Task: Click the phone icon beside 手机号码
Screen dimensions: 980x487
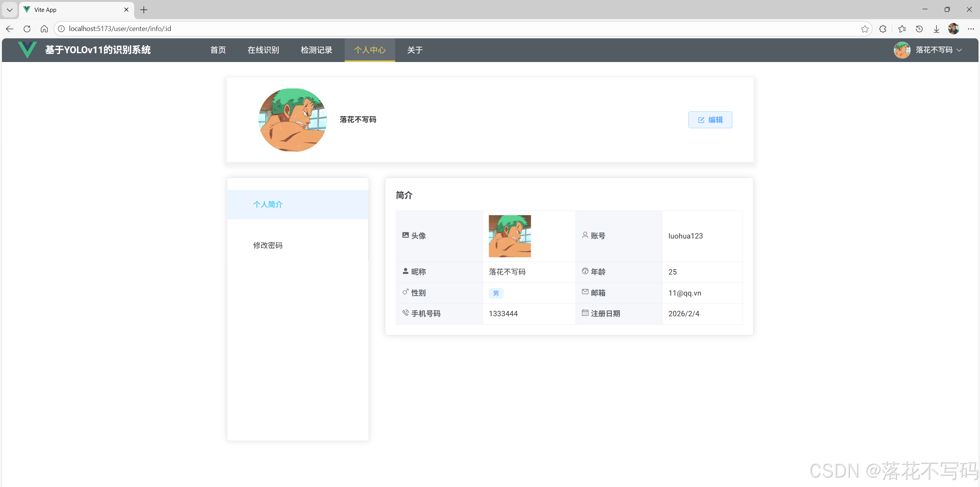Action: click(406, 312)
